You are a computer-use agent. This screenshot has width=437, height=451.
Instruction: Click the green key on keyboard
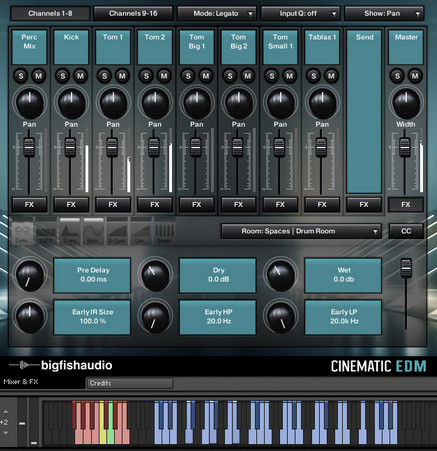[111, 423]
